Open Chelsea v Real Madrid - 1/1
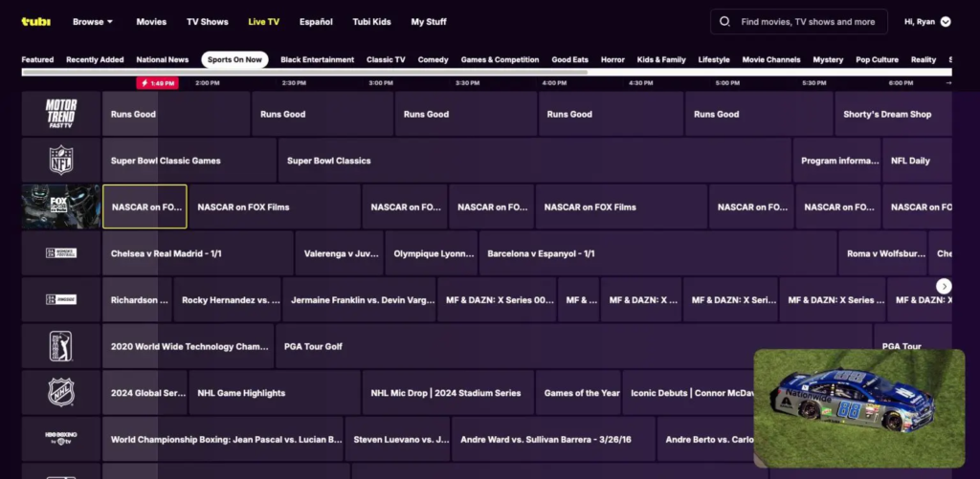The image size is (980, 479). pyautogui.click(x=197, y=253)
